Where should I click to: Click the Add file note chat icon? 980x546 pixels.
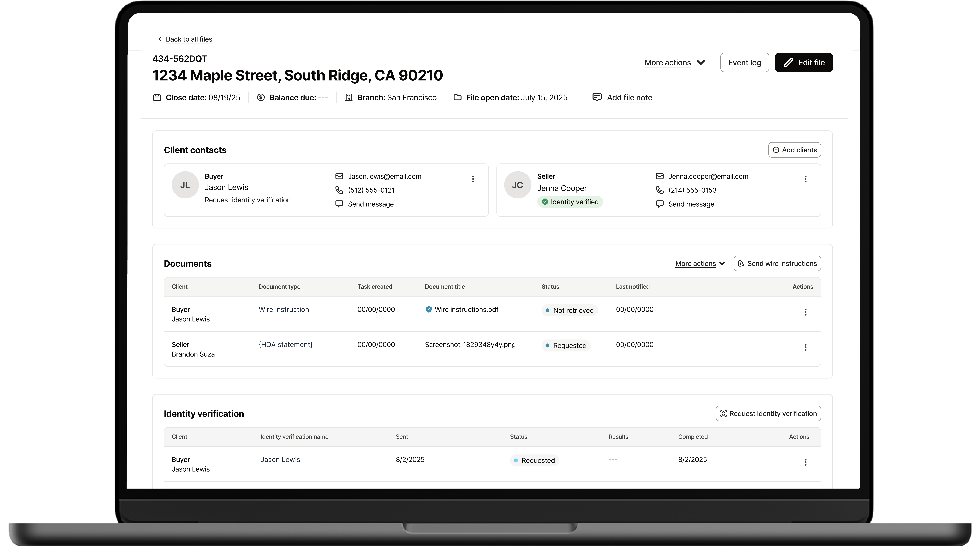[x=597, y=97]
